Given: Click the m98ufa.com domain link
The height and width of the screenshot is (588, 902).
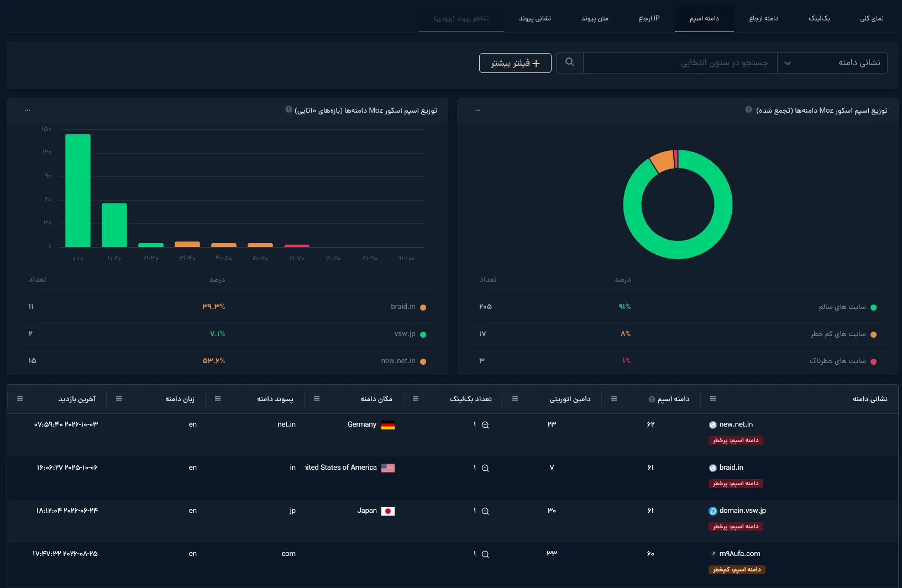Looking at the screenshot, I should (x=740, y=554).
